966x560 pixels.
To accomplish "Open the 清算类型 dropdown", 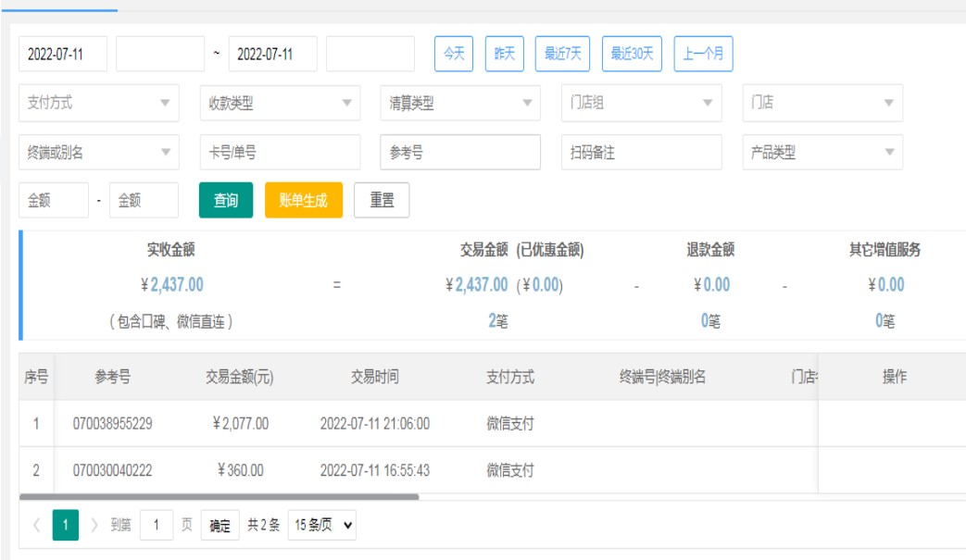I will 460,103.
